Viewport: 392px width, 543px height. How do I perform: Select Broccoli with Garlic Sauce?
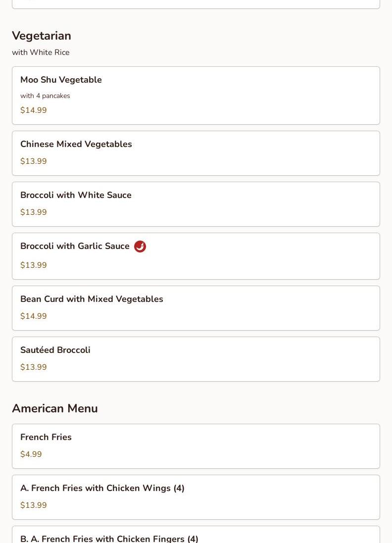click(x=196, y=256)
